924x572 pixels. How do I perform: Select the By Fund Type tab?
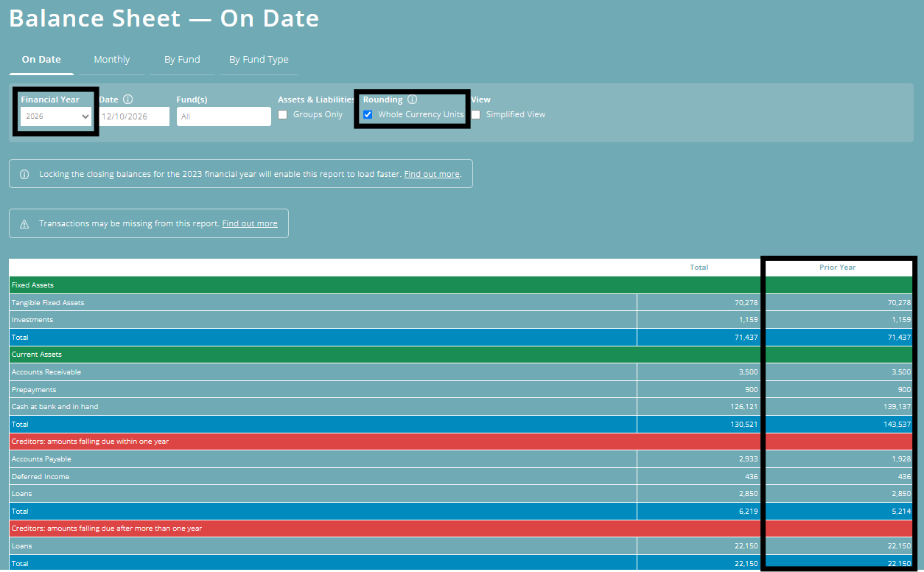(259, 60)
